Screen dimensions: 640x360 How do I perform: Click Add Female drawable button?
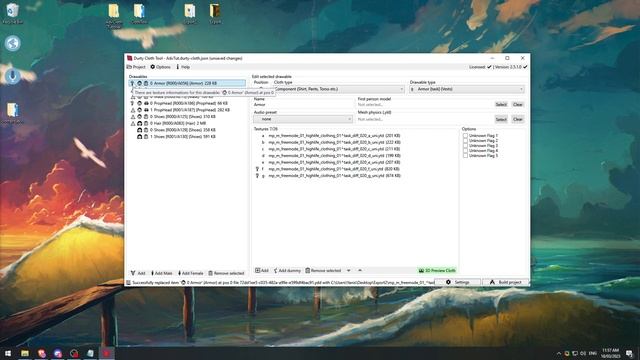click(x=190, y=273)
